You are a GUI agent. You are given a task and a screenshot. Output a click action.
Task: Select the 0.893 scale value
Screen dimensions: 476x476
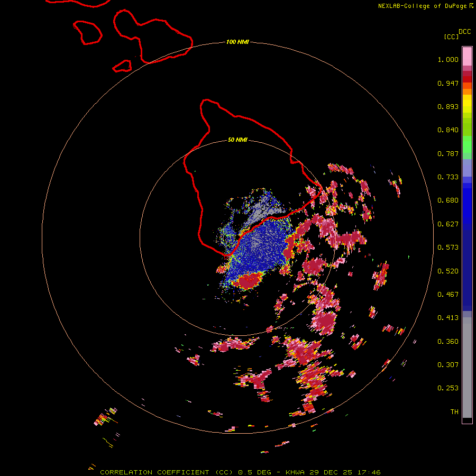click(448, 106)
